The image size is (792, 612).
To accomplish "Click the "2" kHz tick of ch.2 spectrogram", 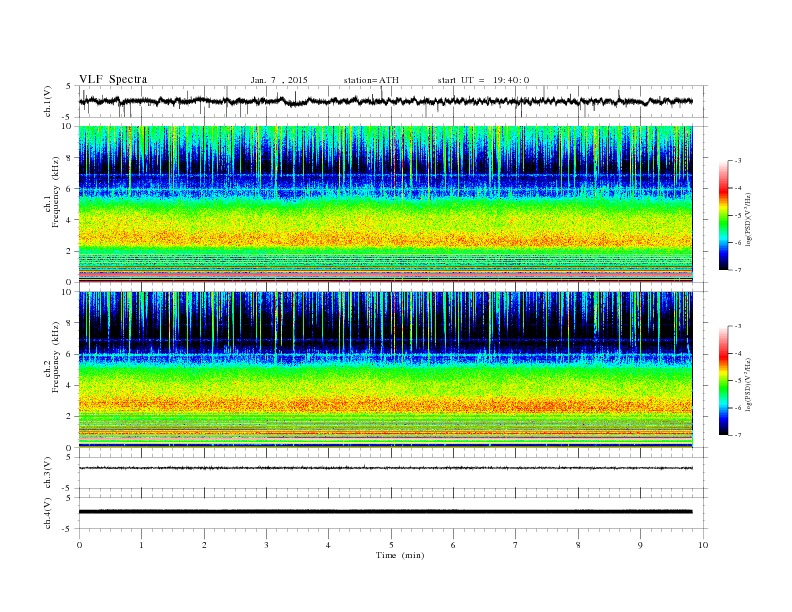I will pyautogui.click(x=69, y=417).
